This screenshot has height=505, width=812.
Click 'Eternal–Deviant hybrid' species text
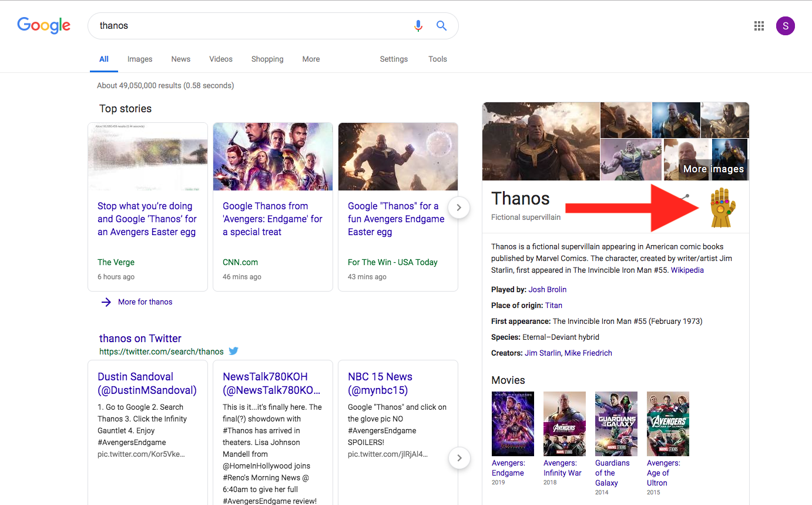[561, 337]
